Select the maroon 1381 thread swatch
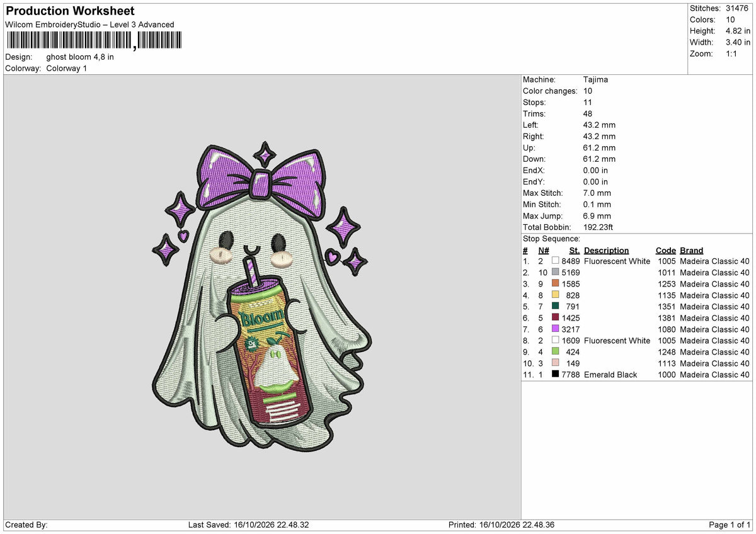This screenshot has height=534, width=756. [x=555, y=318]
